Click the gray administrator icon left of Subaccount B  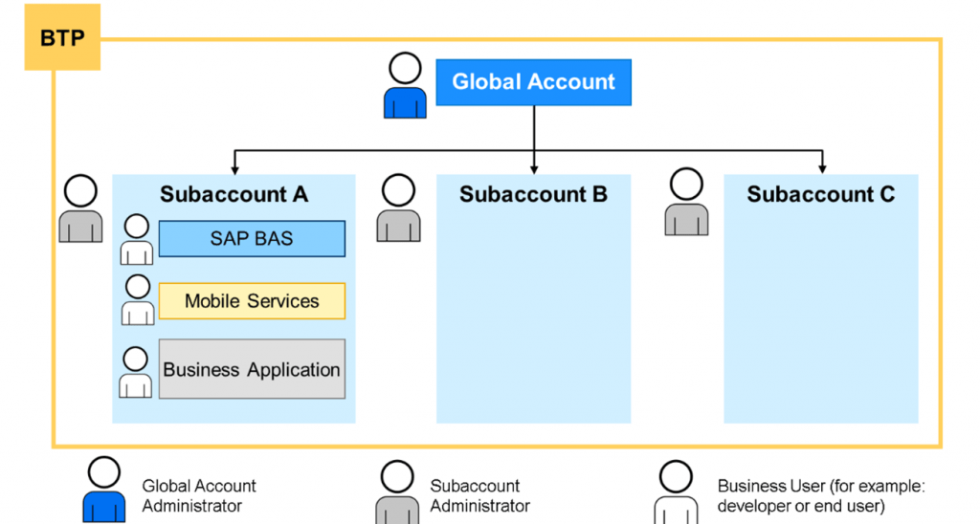pos(399,208)
